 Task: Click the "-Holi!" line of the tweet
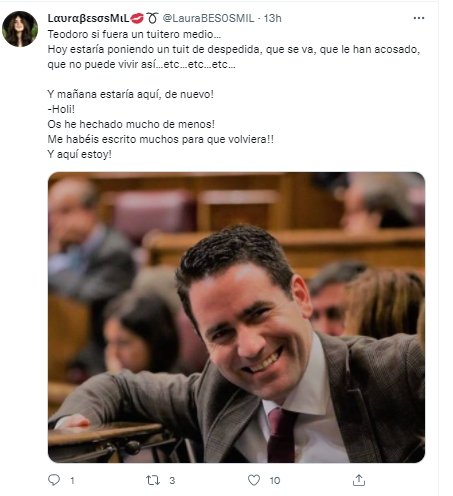coord(61,109)
